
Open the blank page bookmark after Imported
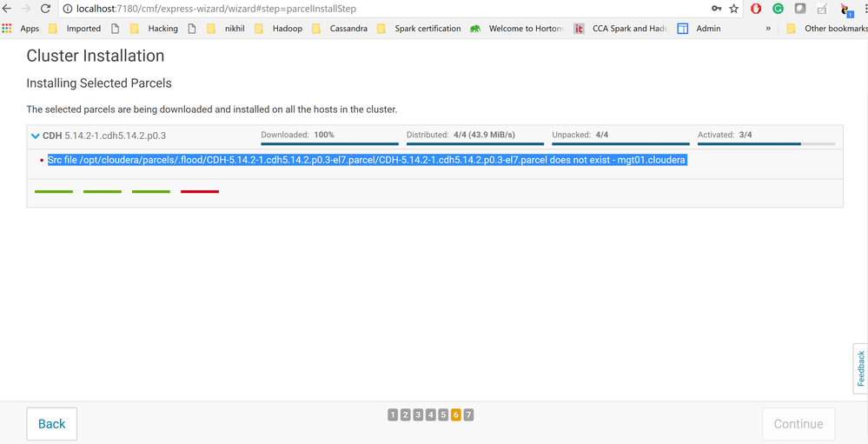pyautogui.click(x=116, y=29)
